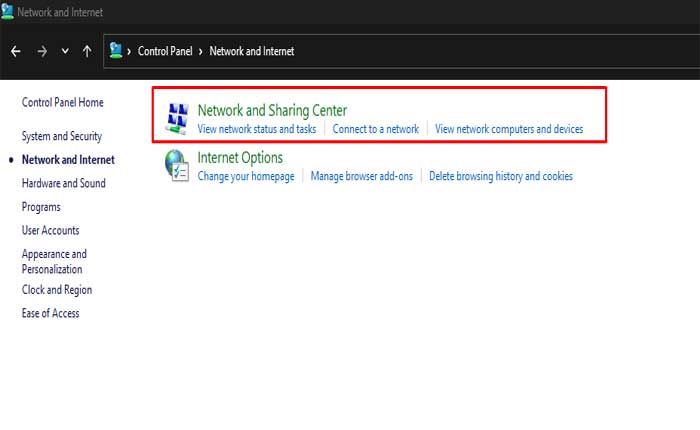Image resolution: width=700 pixels, height=430 pixels.
Task: Expand chevron after Control Panel breadcrumb
Action: pos(203,51)
